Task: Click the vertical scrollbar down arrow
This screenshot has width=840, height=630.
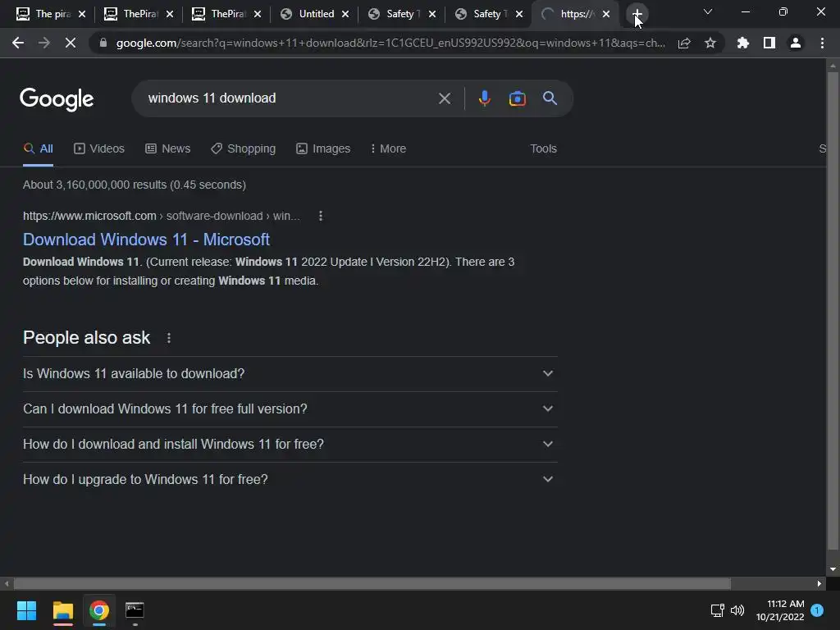Action: [833, 569]
